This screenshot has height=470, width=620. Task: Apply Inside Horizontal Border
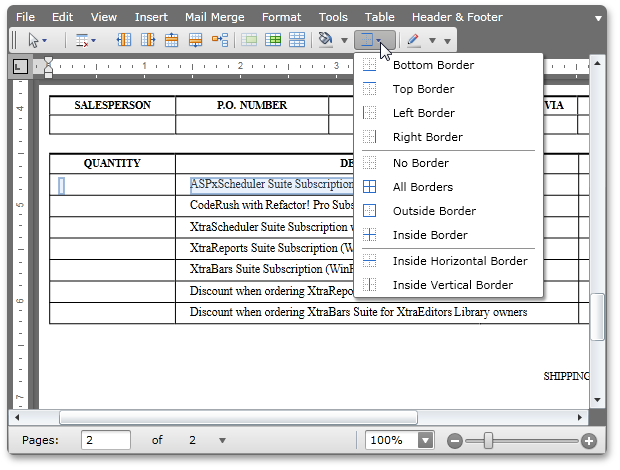pos(448,261)
